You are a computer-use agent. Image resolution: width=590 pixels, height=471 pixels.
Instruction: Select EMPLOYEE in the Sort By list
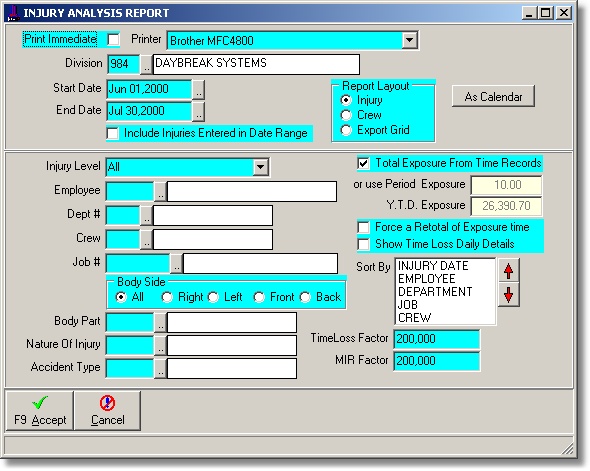click(x=427, y=279)
